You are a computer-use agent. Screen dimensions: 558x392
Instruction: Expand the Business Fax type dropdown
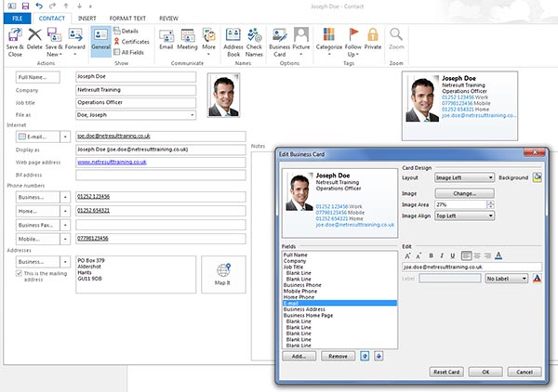(65, 225)
